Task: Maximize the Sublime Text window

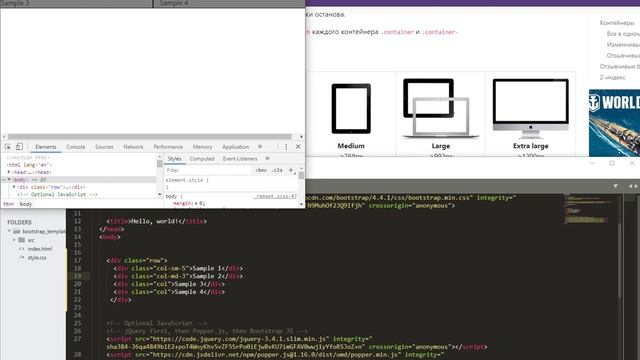Action: point(612,163)
